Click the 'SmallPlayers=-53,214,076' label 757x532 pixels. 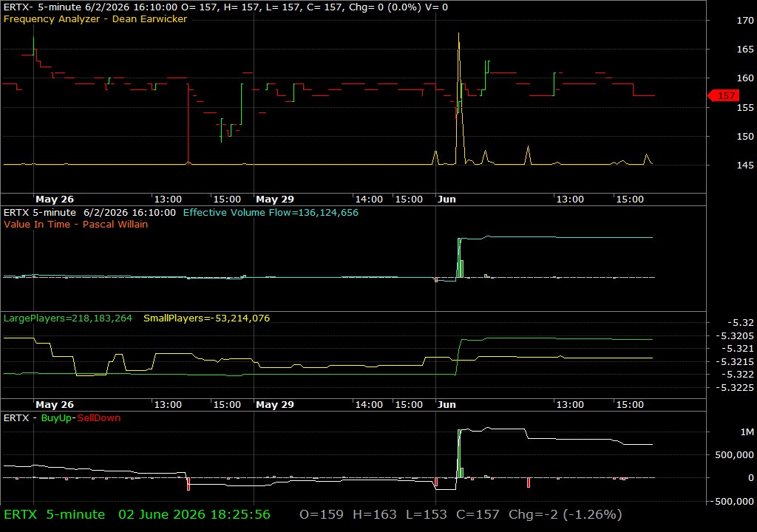click(x=207, y=318)
